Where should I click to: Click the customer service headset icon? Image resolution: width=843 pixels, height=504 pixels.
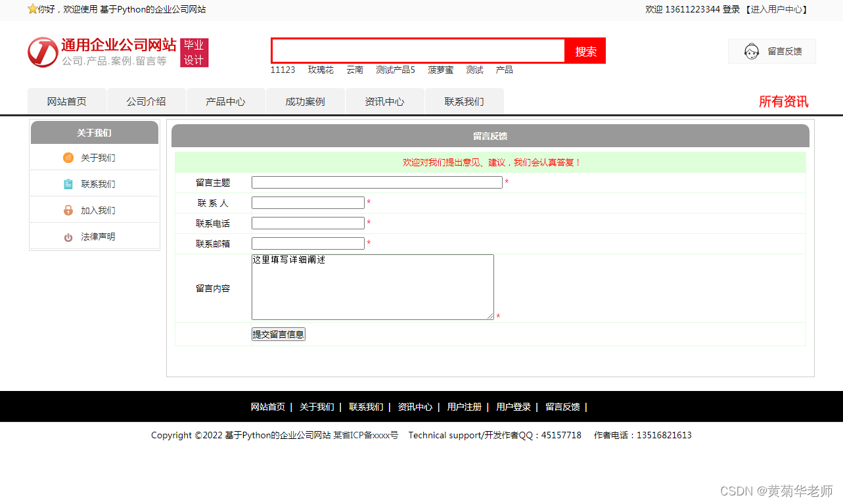[x=752, y=51]
